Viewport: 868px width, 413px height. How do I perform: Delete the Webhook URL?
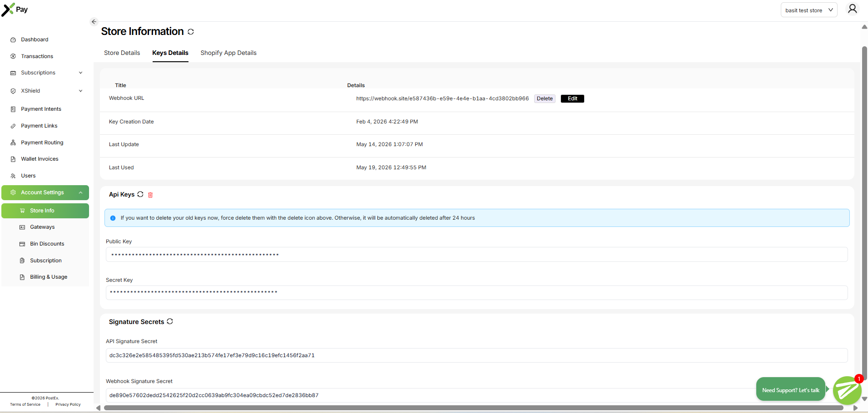[545, 98]
